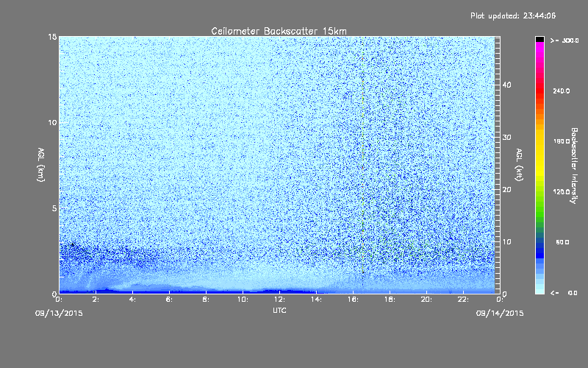
Task: Click the 10 km tick label on left axis
Action: point(52,122)
